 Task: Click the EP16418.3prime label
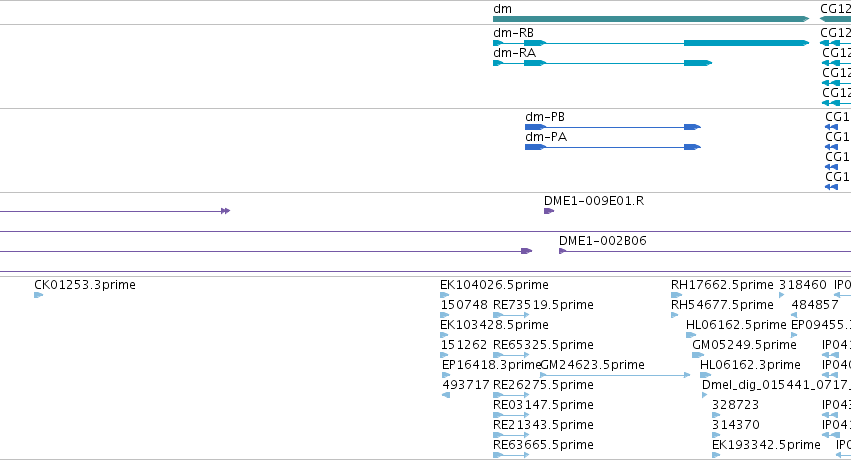point(491,365)
